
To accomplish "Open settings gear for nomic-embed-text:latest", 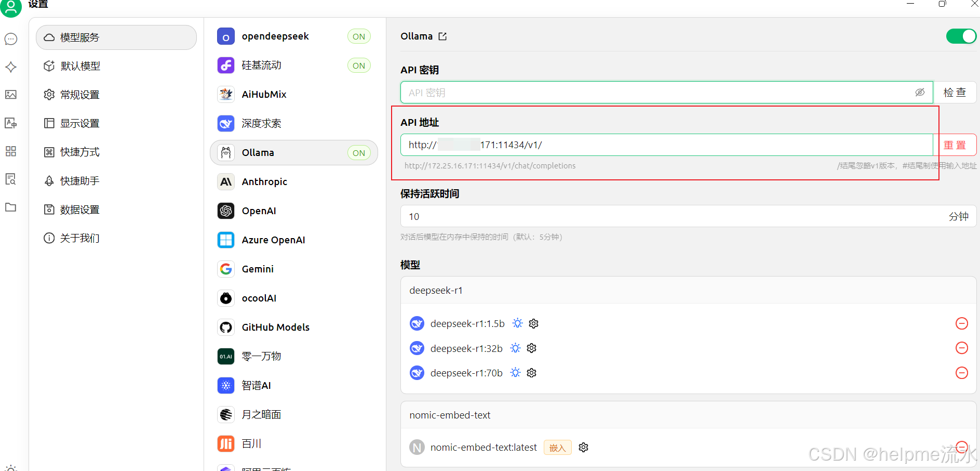I will click(x=583, y=448).
